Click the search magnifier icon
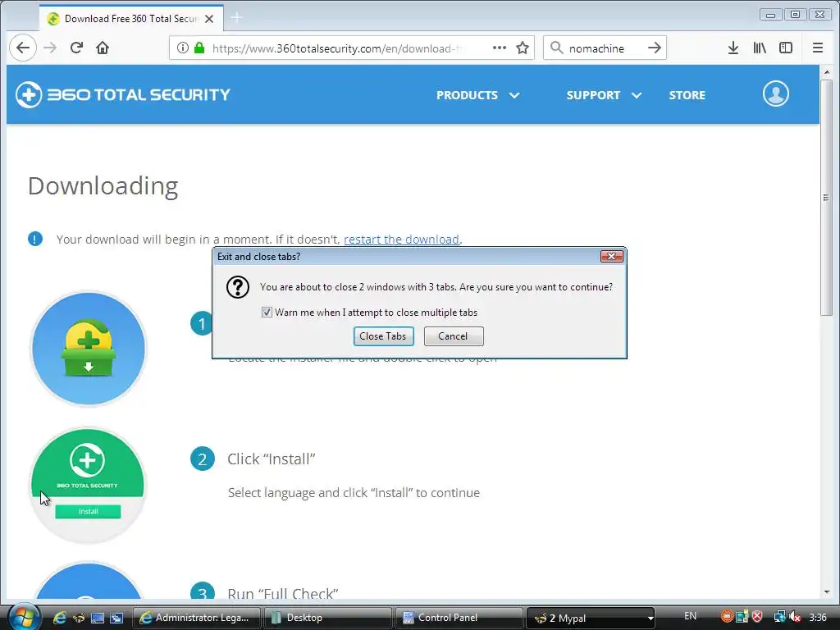The width and height of the screenshot is (840, 630). 557,48
